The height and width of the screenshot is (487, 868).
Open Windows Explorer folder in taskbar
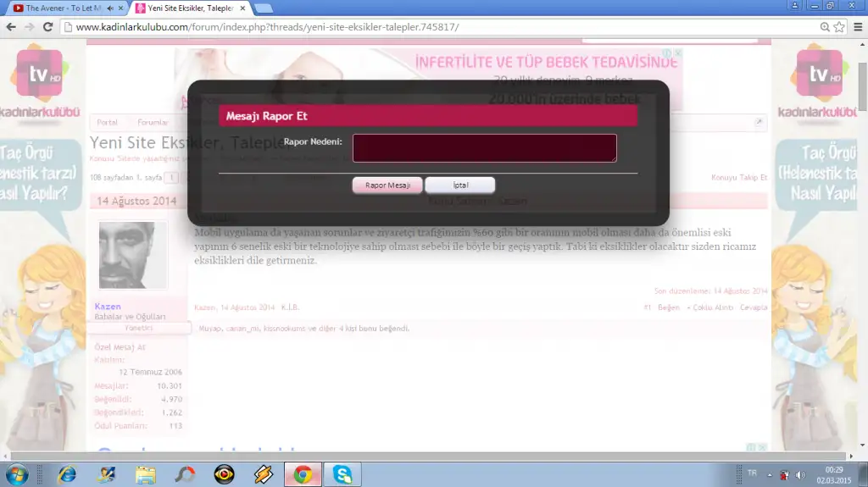[146, 474]
